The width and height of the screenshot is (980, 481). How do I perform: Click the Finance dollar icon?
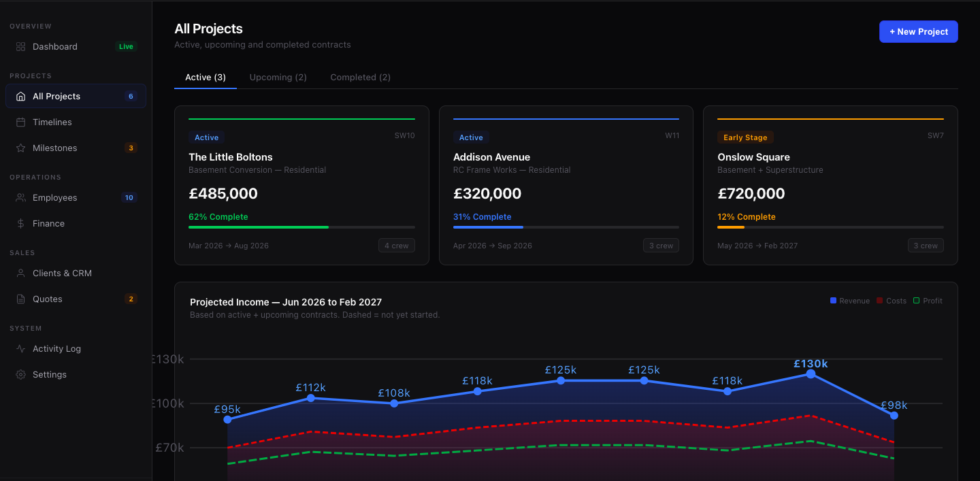coord(20,224)
